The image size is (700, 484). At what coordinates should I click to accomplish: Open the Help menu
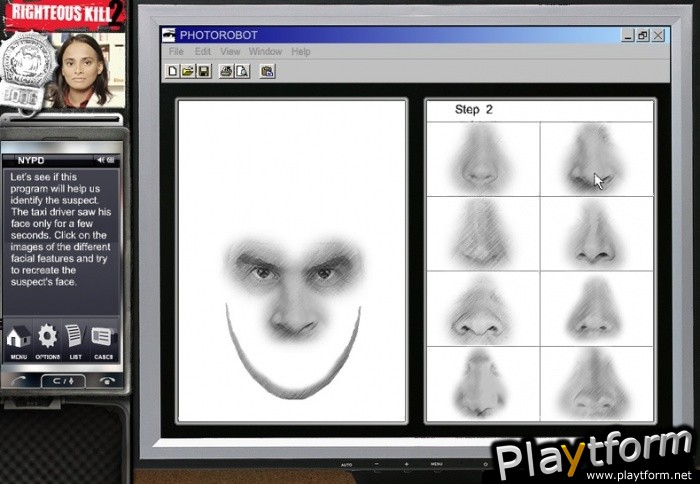(301, 52)
